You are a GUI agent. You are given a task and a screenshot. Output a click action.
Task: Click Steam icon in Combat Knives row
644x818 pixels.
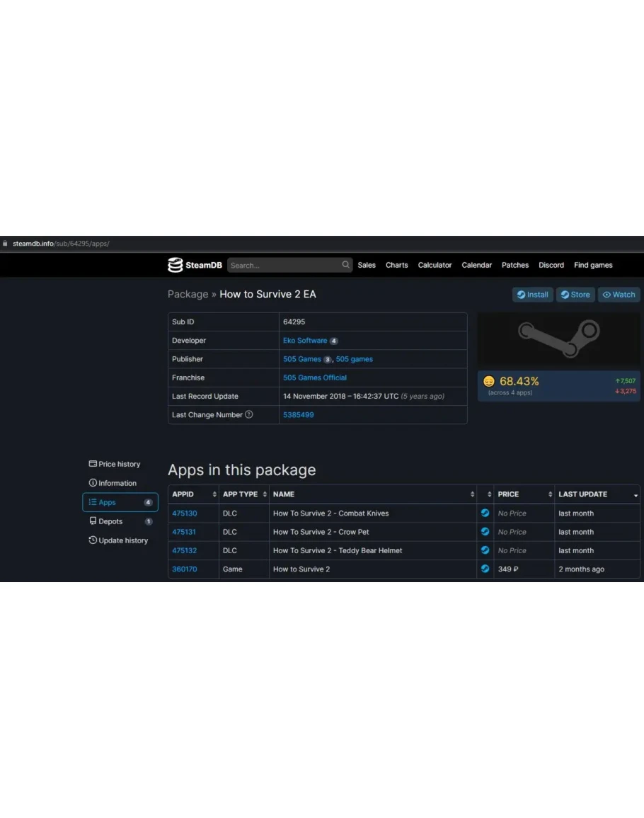[485, 513]
